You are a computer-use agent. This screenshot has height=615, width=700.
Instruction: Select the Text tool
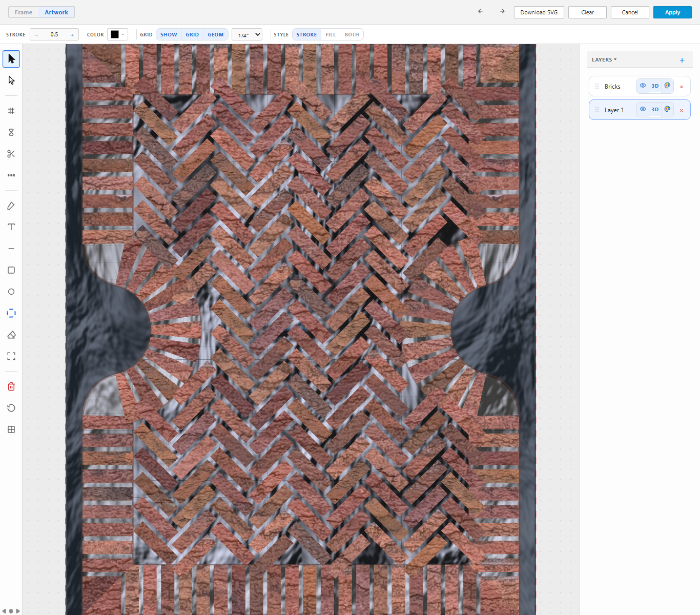pos(11,227)
